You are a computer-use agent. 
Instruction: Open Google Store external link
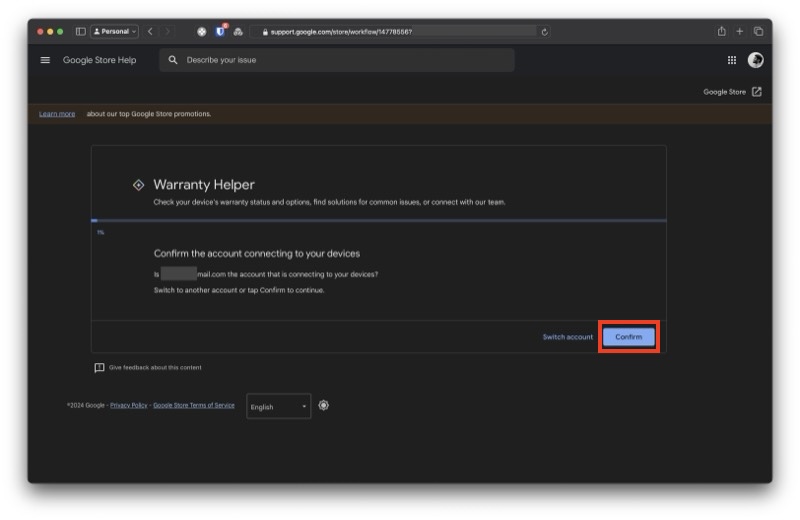(732, 92)
